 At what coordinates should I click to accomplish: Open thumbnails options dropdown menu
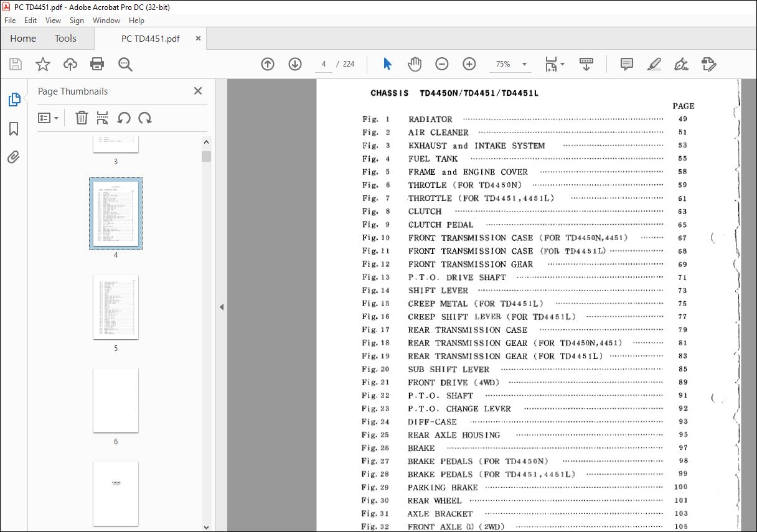[x=49, y=118]
